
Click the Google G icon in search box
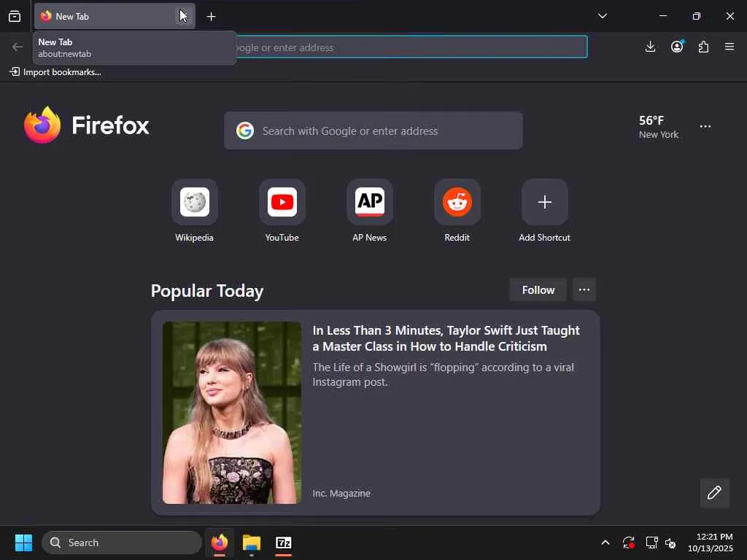pyautogui.click(x=245, y=131)
